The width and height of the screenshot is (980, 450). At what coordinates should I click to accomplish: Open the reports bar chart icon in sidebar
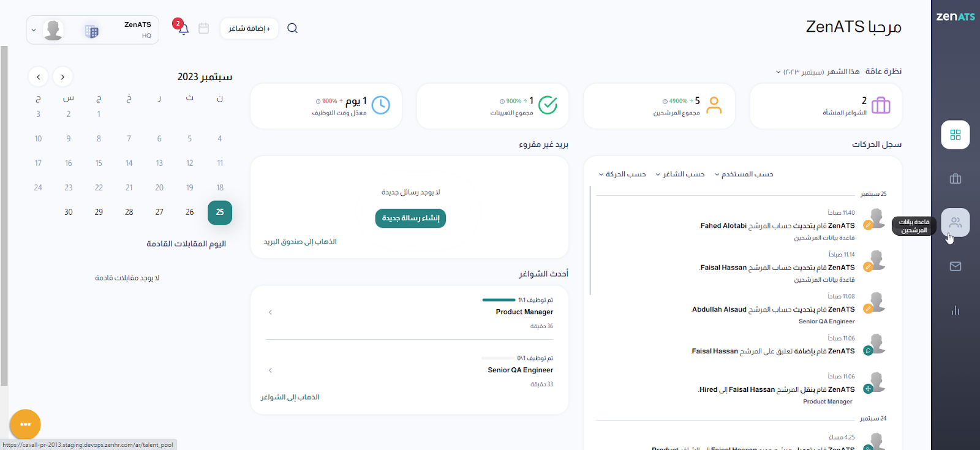pos(956,310)
